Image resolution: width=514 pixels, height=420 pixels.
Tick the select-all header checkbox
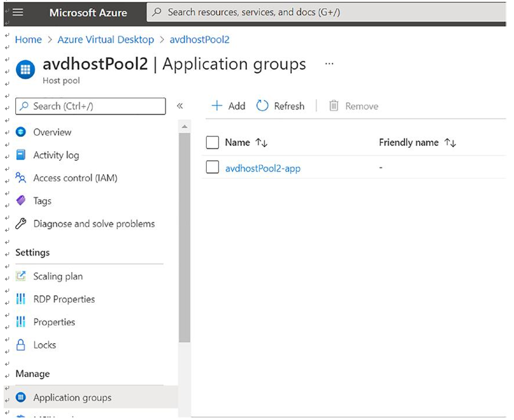click(x=212, y=142)
